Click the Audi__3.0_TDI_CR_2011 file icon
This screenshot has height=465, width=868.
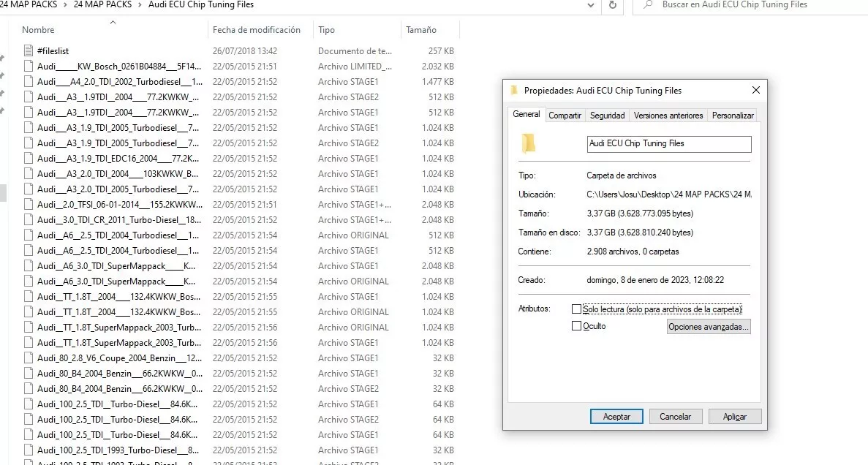pos(29,220)
